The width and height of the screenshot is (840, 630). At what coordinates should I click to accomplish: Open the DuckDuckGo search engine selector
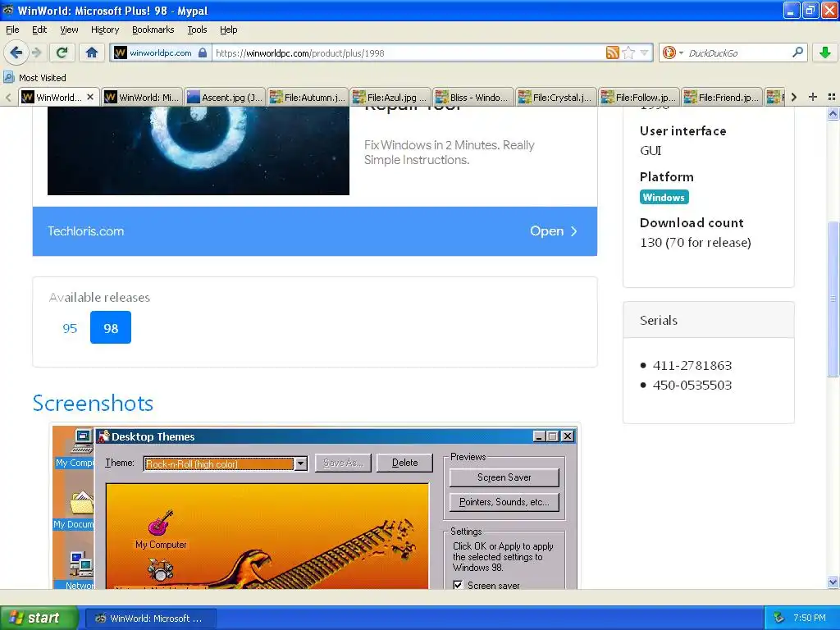(x=673, y=52)
